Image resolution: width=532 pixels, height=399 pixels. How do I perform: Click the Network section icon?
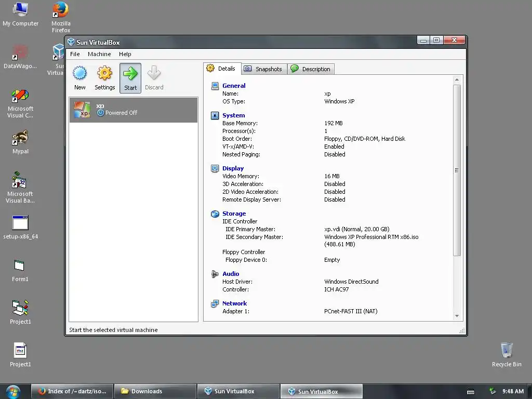pyautogui.click(x=215, y=303)
